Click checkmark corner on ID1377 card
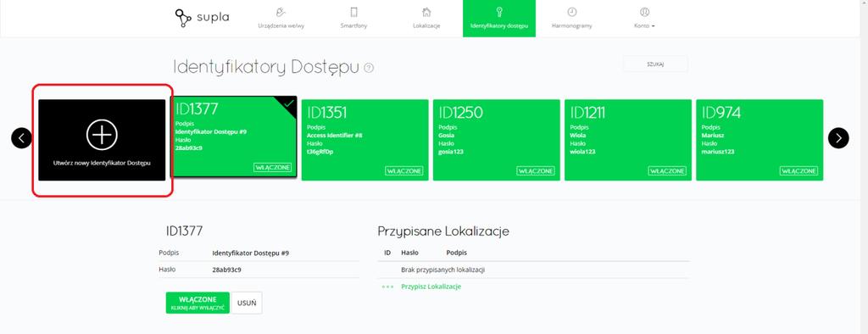The width and height of the screenshot is (868, 334). 288,104
